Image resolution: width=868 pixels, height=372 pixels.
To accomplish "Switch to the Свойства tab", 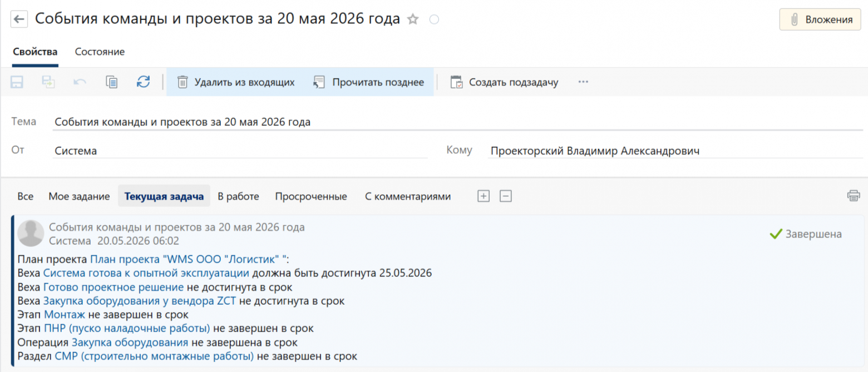I will click(35, 52).
